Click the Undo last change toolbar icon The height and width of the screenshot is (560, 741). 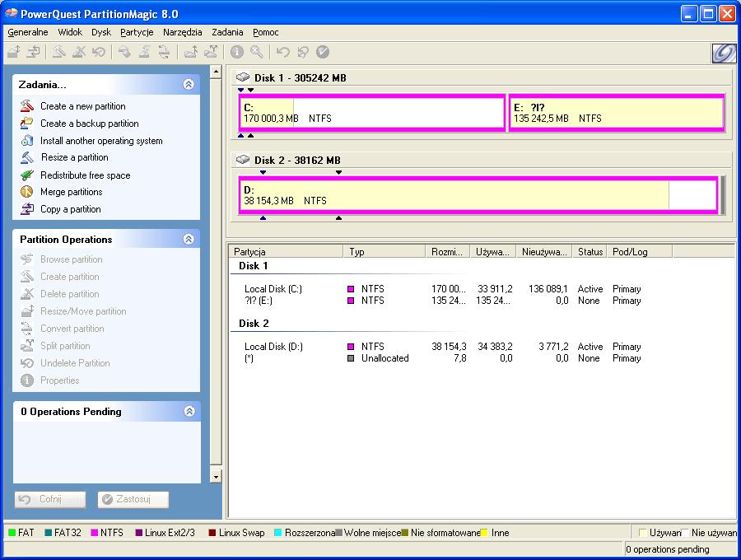pyautogui.click(x=283, y=52)
